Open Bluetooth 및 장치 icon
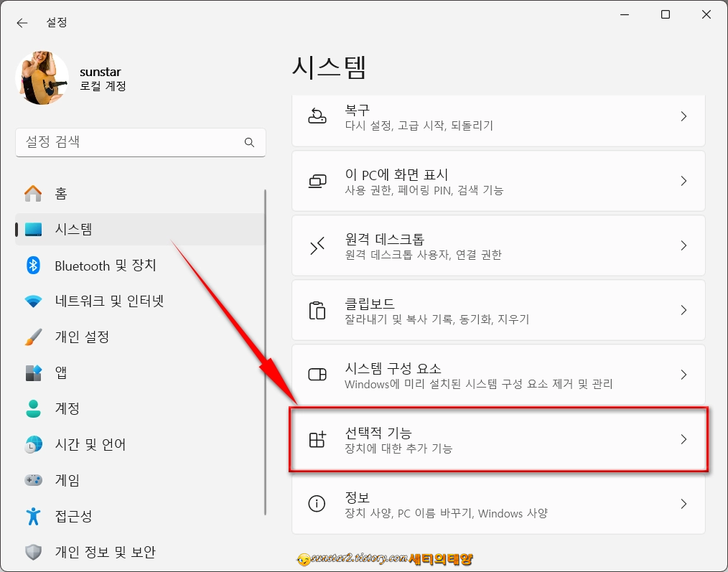Screen dimensions: 728x572 click(33, 265)
